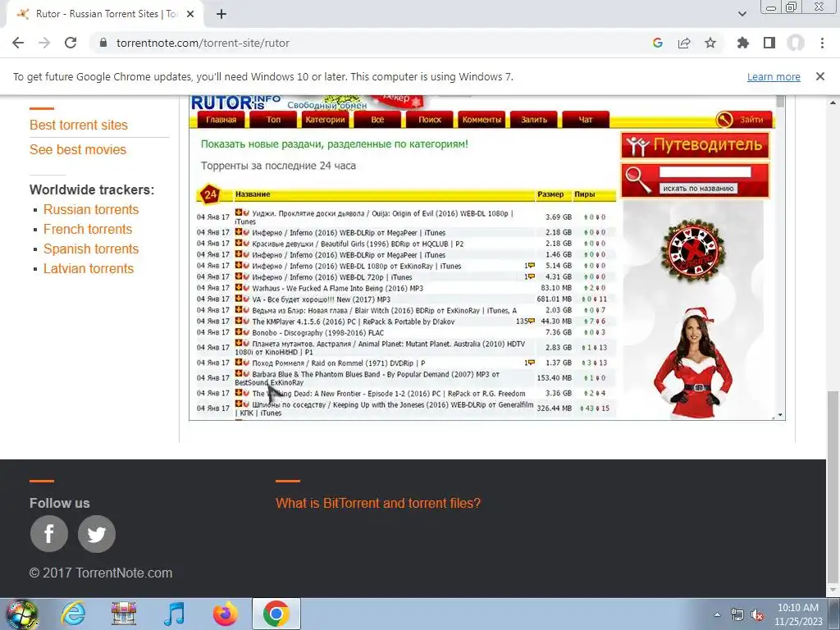Click the muted volume tray icon
The height and width of the screenshot is (630, 840).
pos(757,615)
